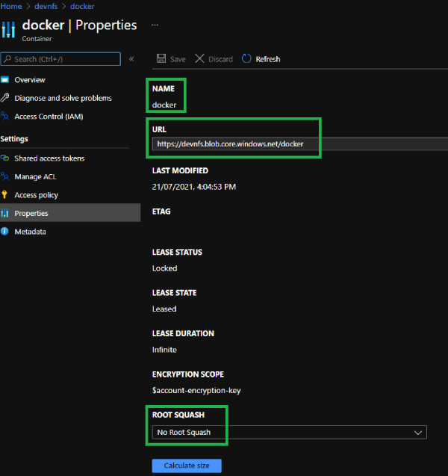
Task: Click the Access Control (IAM) people icon
Action: (x=6, y=117)
